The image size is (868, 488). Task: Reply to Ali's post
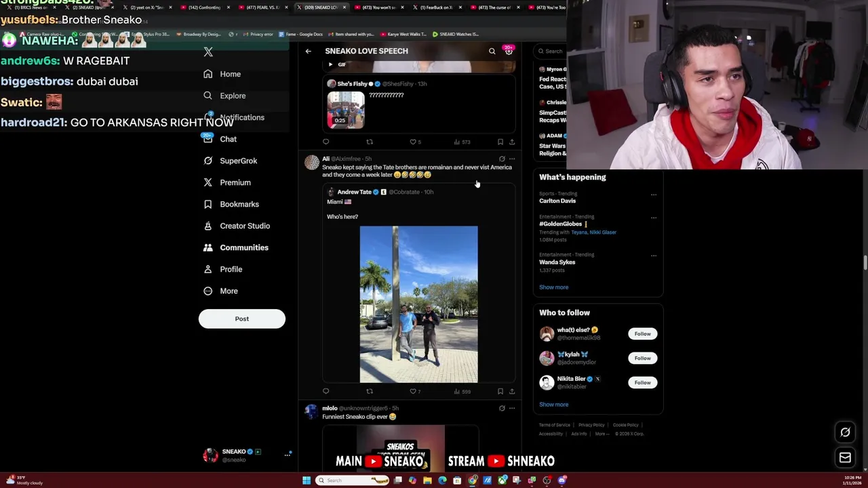[x=325, y=391]
